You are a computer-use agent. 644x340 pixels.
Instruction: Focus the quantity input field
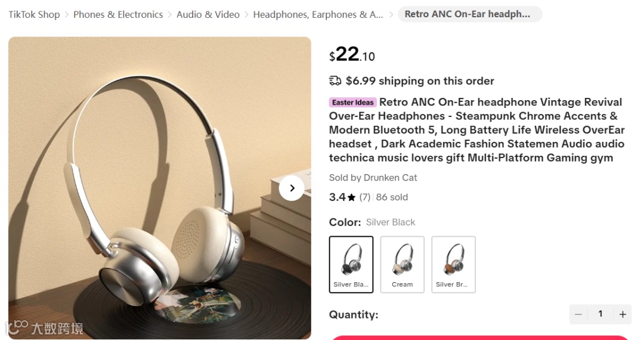[600, 314]
